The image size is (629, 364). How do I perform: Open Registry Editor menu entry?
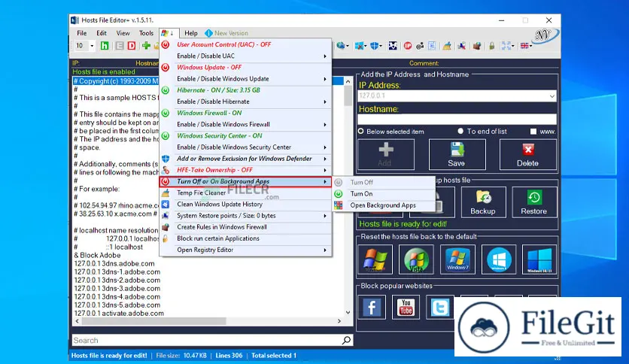click(245, 250)
